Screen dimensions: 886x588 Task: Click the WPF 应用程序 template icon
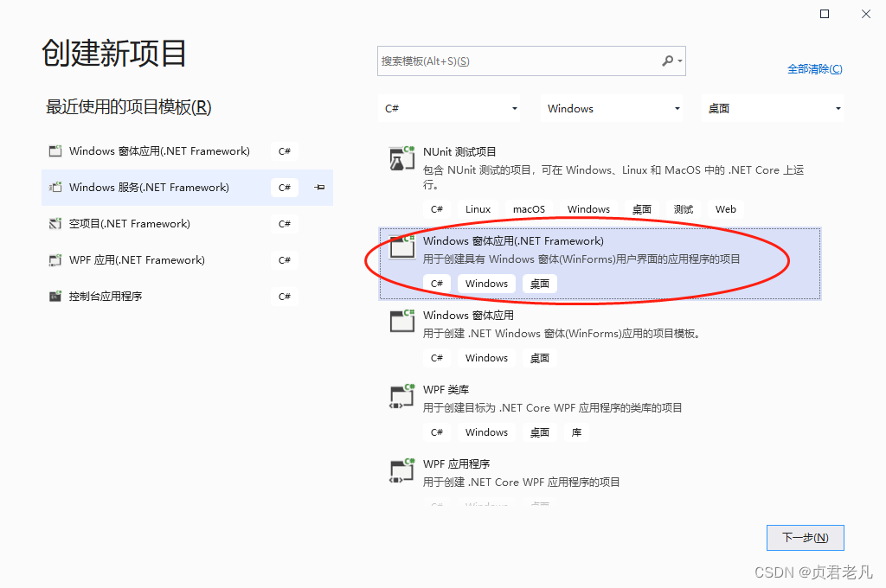pyautogui.click(x=401, y=470)
